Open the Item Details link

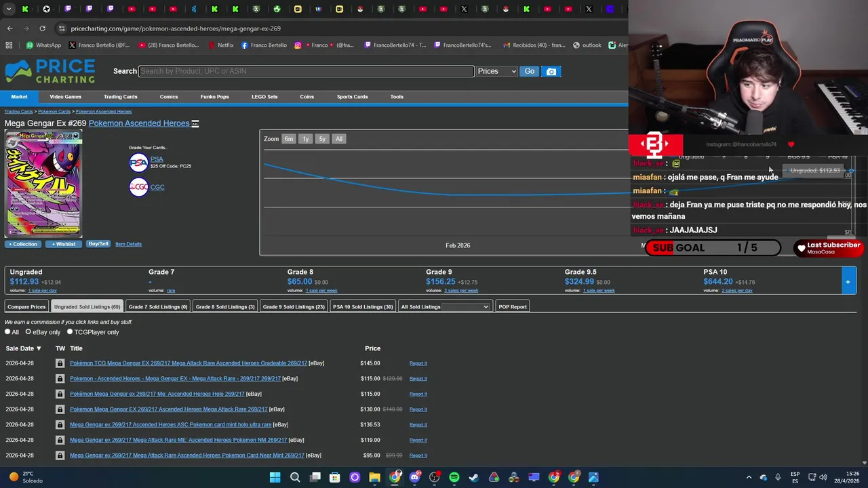128,244
